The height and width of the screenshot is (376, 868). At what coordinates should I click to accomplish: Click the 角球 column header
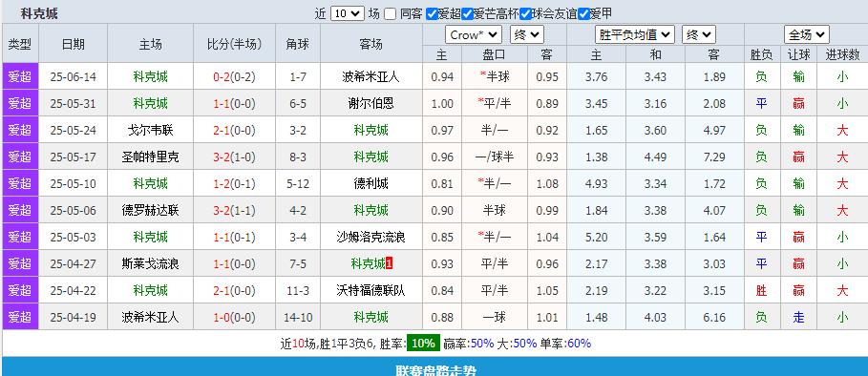pos(298,44)
